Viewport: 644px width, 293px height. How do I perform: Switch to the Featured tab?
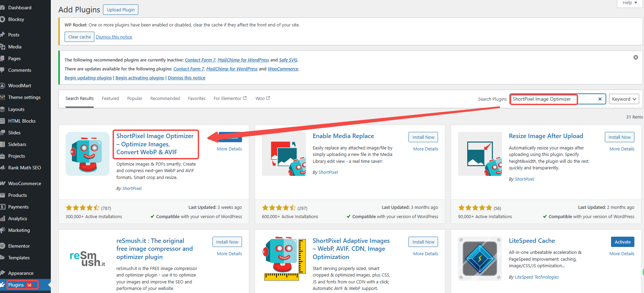coord(110,99)
